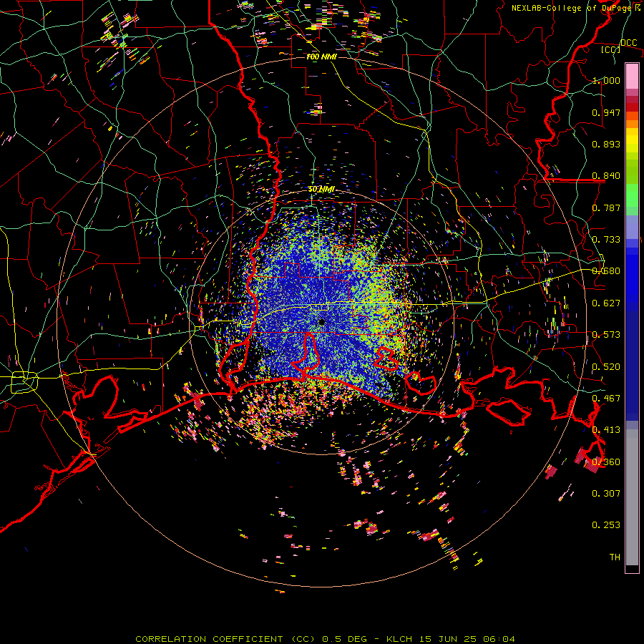Pick the light pink top color bar segment

[x=632, y=76]
